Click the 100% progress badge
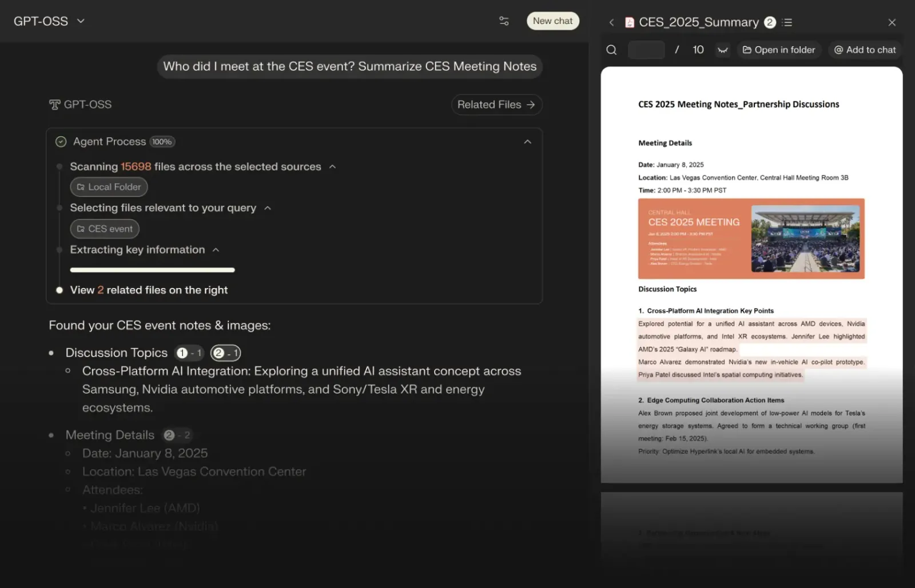This screenshot has width=915, height=588. click(162, 142)
